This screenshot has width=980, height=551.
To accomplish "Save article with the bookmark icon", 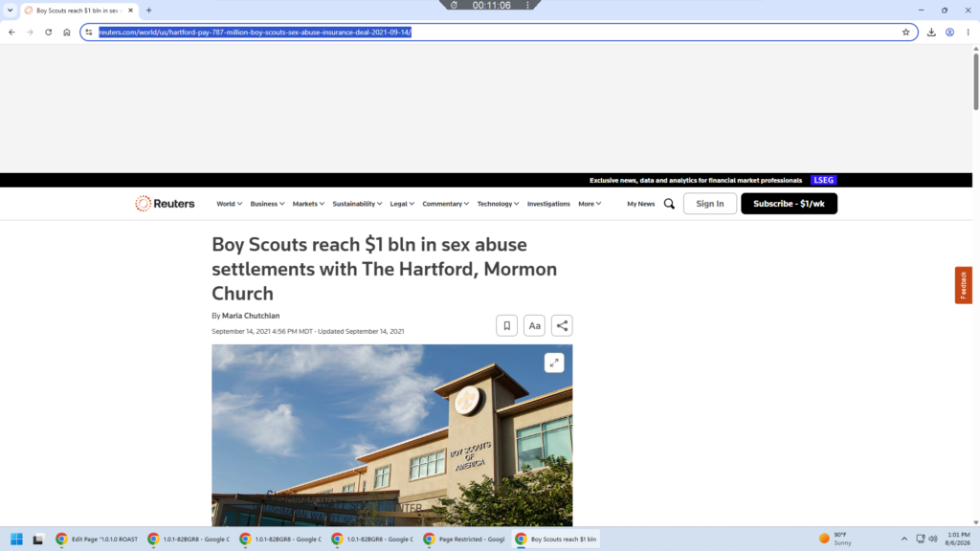I will coord(507,325).
